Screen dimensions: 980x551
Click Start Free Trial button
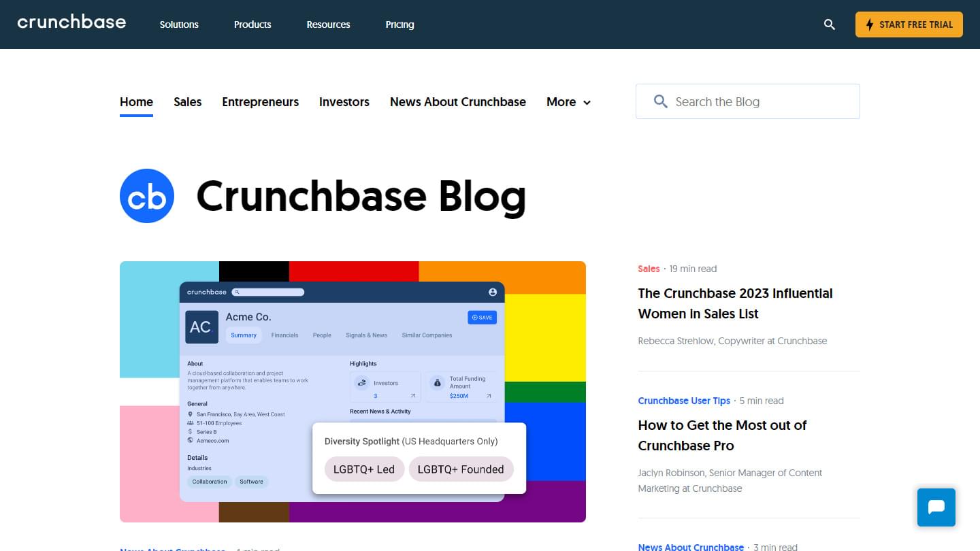point(909,24)
